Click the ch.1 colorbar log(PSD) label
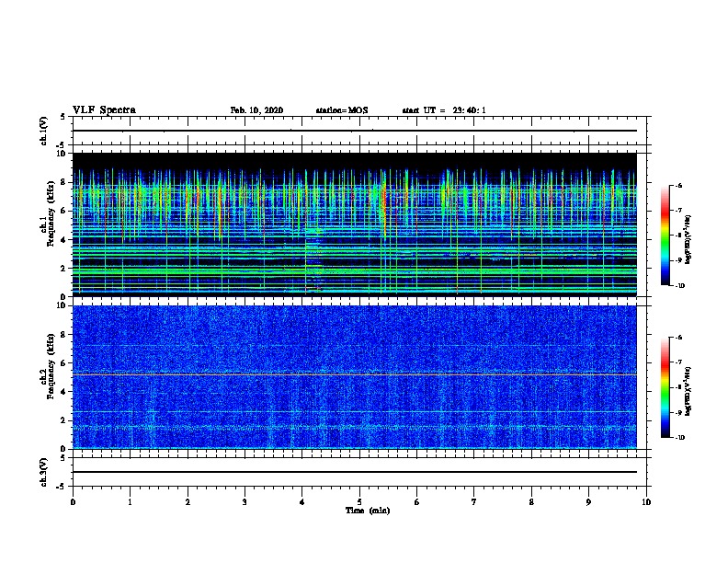728x563 pixels. pos(688,239)
